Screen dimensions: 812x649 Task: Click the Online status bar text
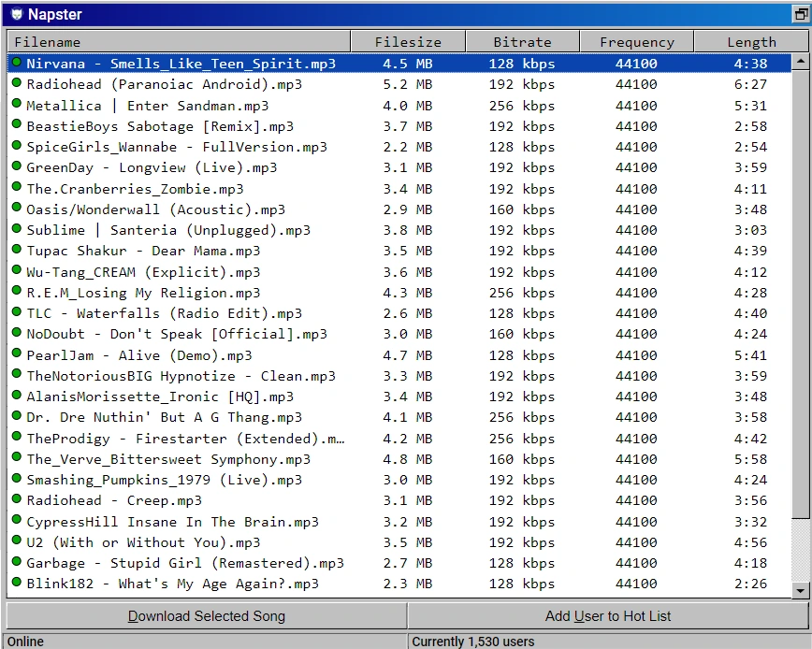[x=25, y=642]
